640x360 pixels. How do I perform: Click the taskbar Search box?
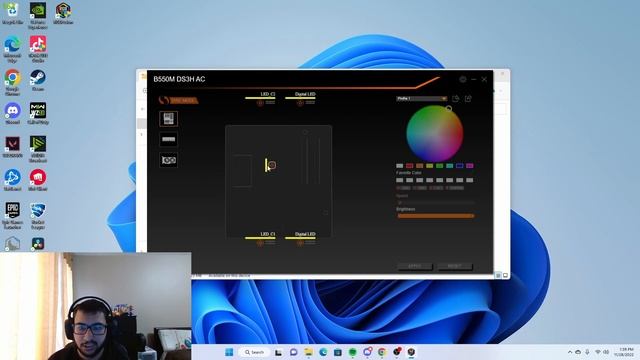[254, 352]
